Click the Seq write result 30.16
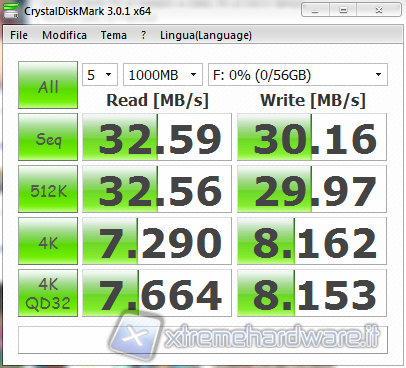The image size is (406, 368). 312,137
